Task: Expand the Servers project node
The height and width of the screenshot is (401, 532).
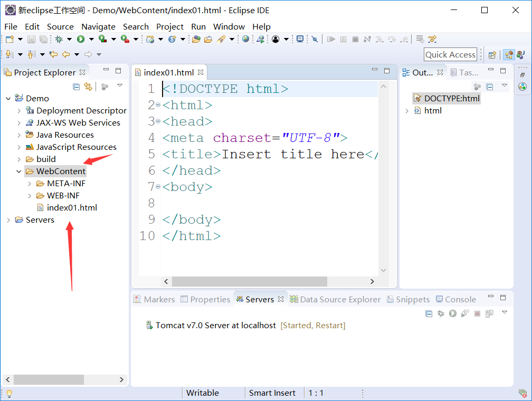Action: [x=8, y=220]
